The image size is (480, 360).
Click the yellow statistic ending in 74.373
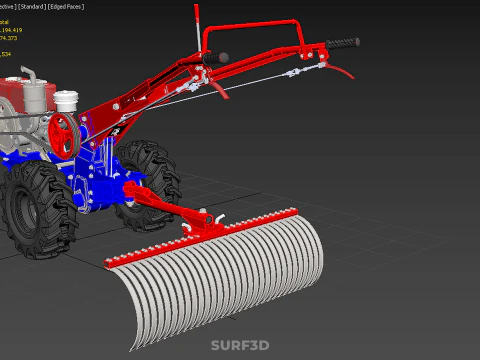click(8, 38)
